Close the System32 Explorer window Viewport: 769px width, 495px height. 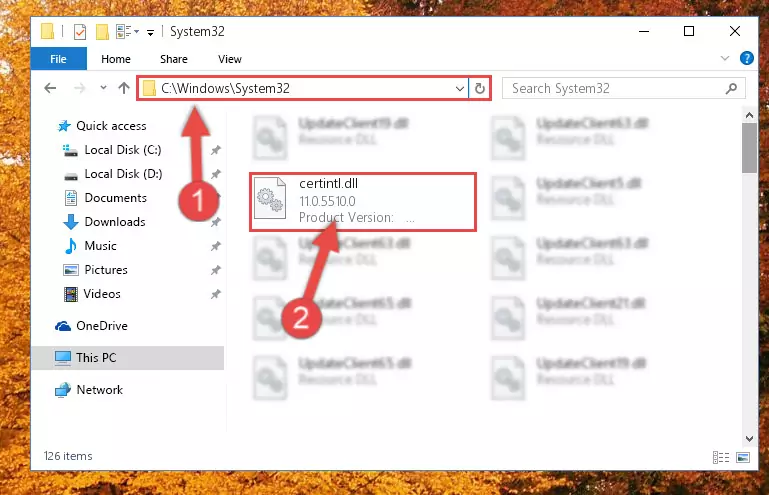pyautogui.click(x=735, y=31)
